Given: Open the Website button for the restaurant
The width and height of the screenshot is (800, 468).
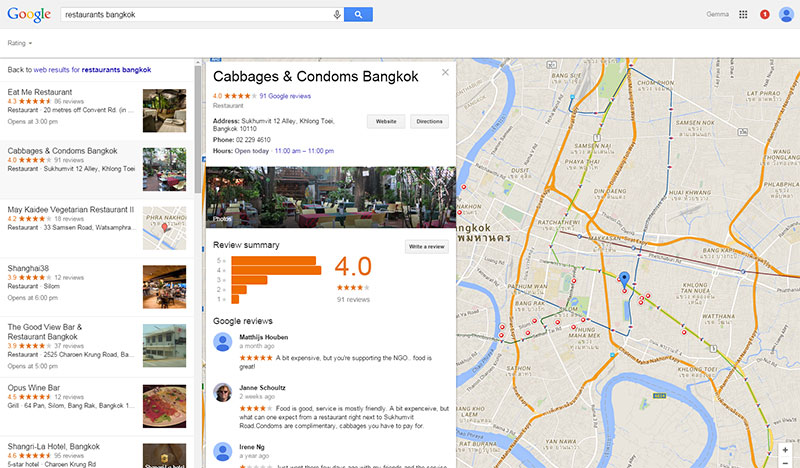Looking at the screenshot, I should click(386, 121).
